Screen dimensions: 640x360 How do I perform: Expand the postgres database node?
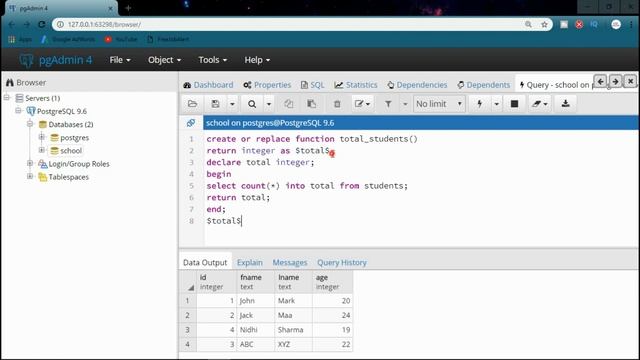coord(42,137)
